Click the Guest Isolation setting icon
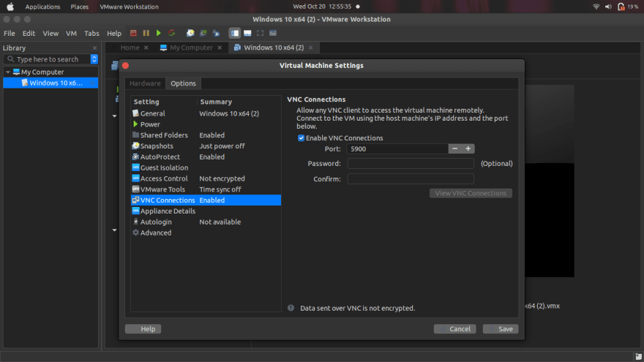The width and height of the screenshot is (644, 362). (135, 167)
